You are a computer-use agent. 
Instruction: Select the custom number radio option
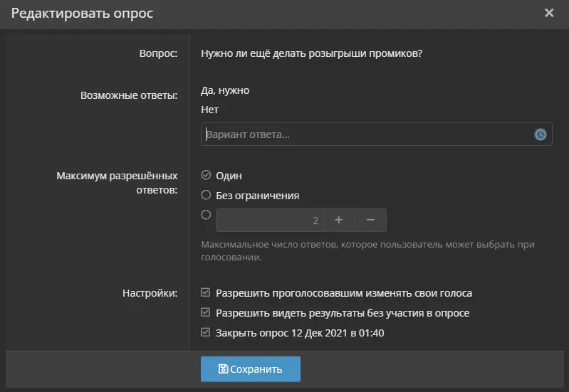[x=206, y=215]
